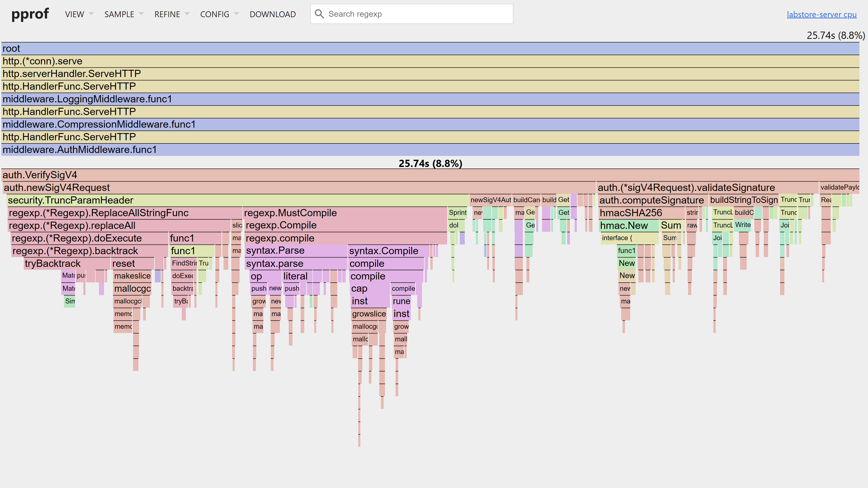The height and width of the screenshot is (488, 868).
Task: Select middleware.AuthMiddleware.func1 frame
Action: [x=430, y=150]
